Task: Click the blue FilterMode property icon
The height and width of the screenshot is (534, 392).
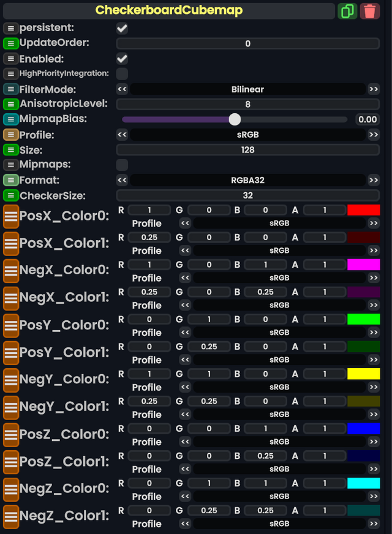Action: pyautogui.click(x=9, y=89)
